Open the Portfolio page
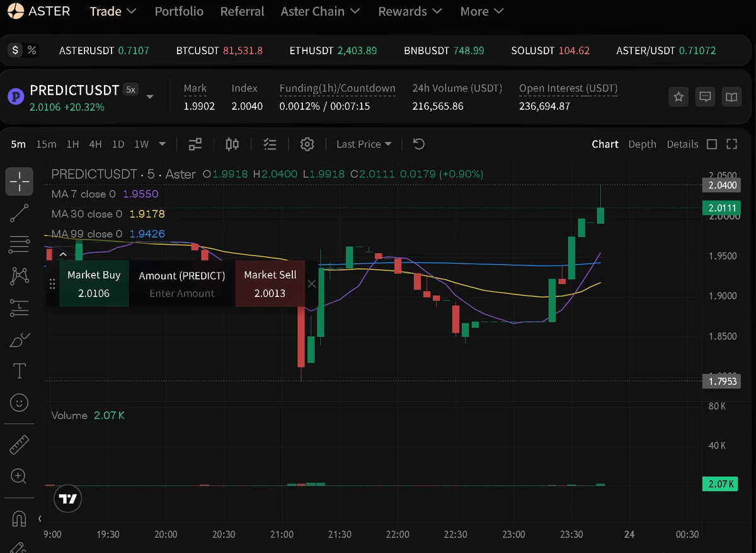The height and width of the screenshot is (553, 756). point(179,11)
